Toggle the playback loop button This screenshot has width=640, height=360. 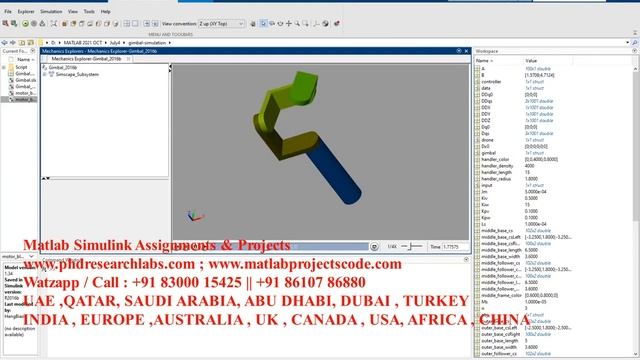click(374, 247)
